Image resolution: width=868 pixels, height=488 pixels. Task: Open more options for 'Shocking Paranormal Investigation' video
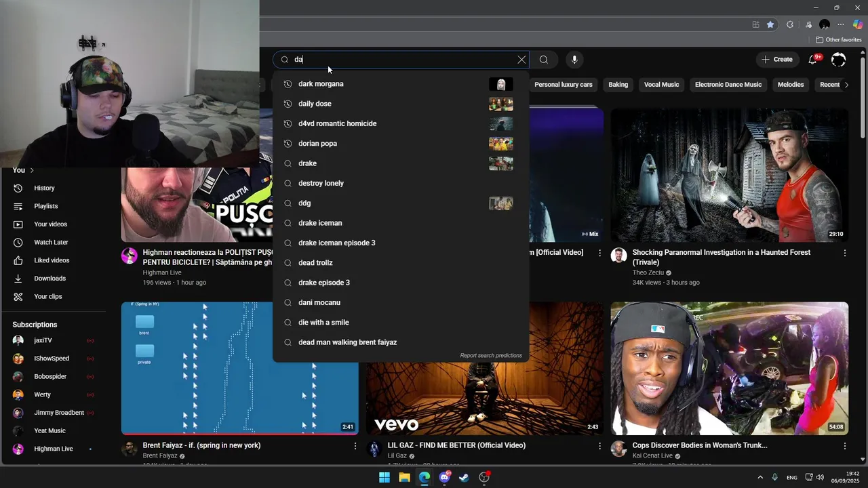pos(845,253)
